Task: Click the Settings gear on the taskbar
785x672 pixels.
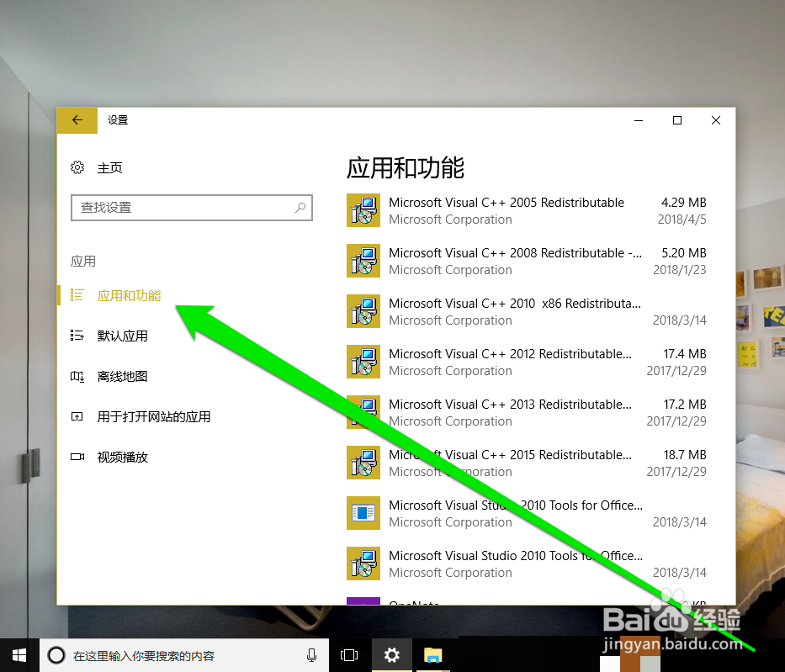Action: 391,655
